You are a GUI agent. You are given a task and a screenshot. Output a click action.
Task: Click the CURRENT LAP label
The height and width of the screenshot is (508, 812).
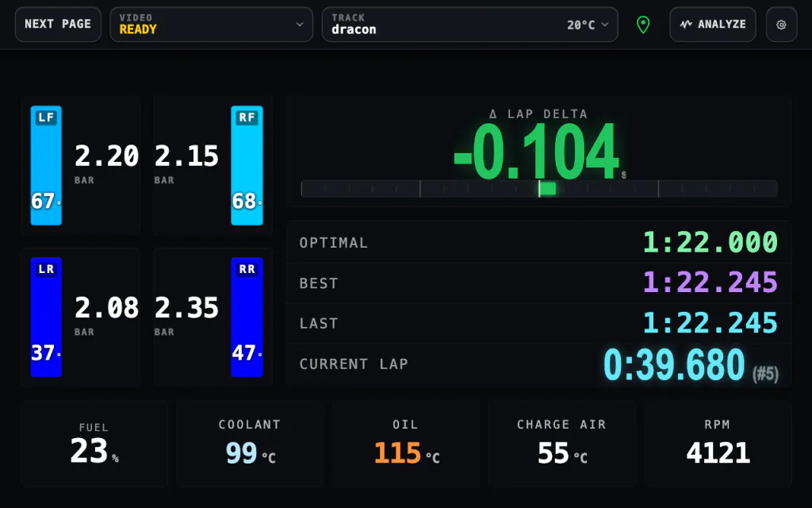(354, 364)
